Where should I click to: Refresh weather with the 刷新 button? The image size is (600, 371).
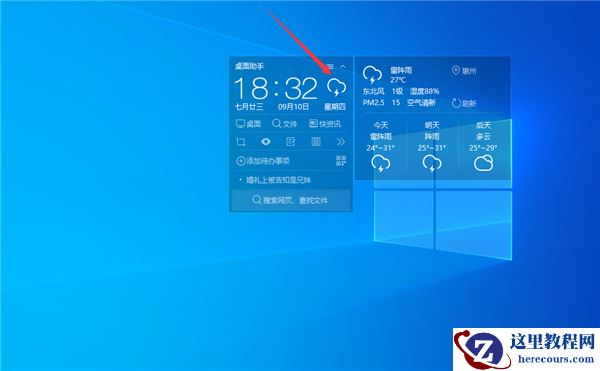464,103
